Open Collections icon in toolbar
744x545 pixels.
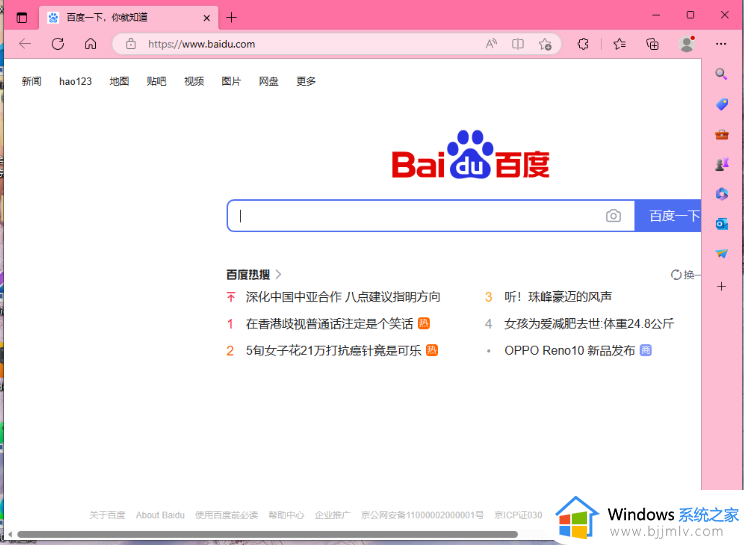pyautogui.click(x=652, y=44)
